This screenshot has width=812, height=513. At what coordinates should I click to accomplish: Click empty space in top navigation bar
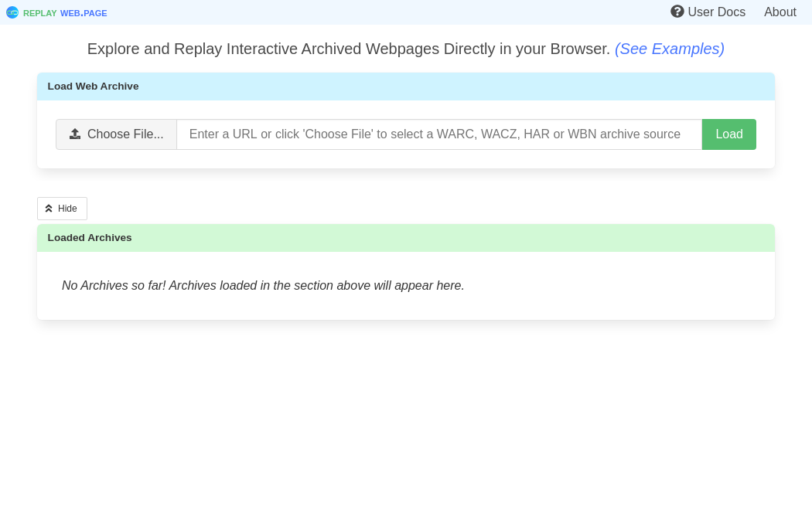point(387,12)
